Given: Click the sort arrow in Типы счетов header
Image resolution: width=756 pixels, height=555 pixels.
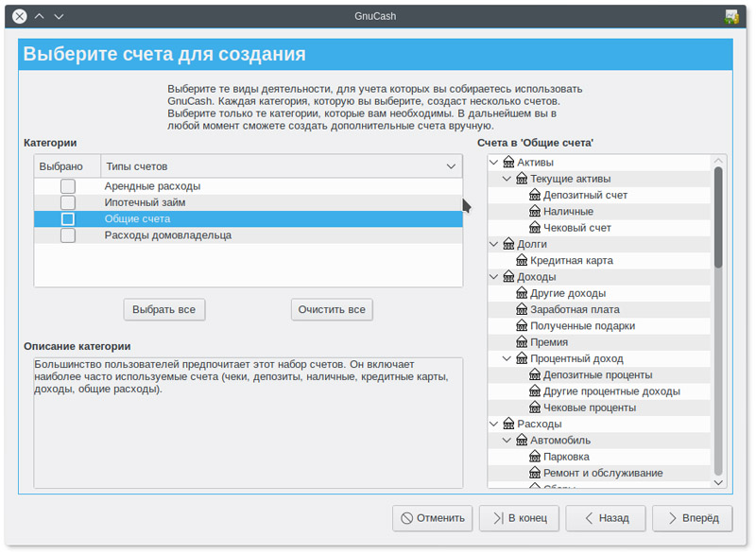Looking at the screenshot, I should [451, 166].
